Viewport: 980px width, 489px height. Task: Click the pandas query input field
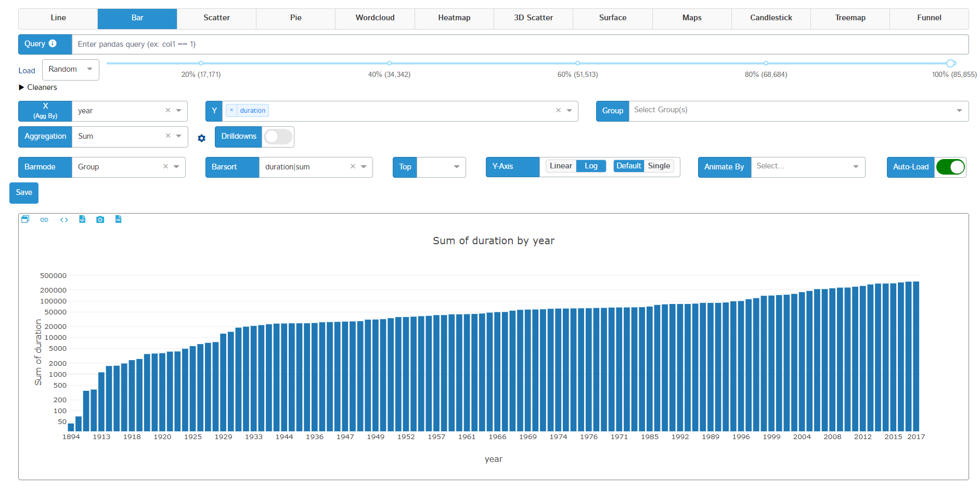pos(312,44)
